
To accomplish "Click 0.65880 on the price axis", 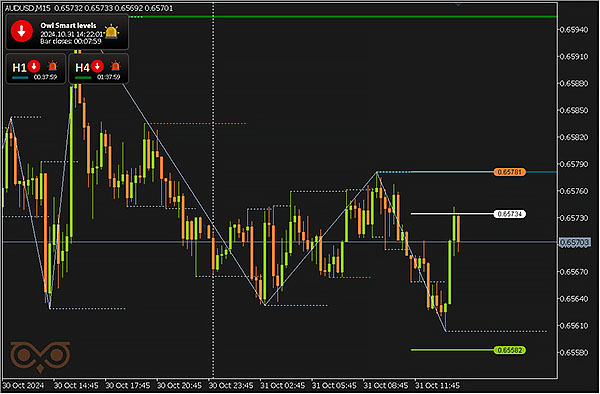I will 574,83.
